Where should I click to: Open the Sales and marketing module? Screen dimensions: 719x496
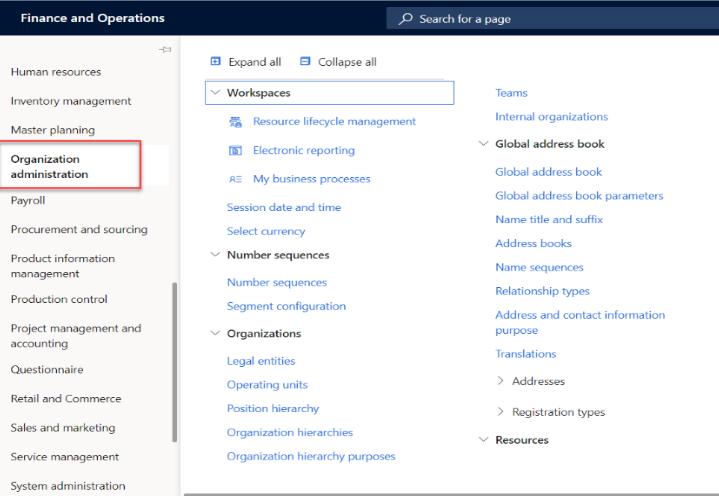coord(63,428)
